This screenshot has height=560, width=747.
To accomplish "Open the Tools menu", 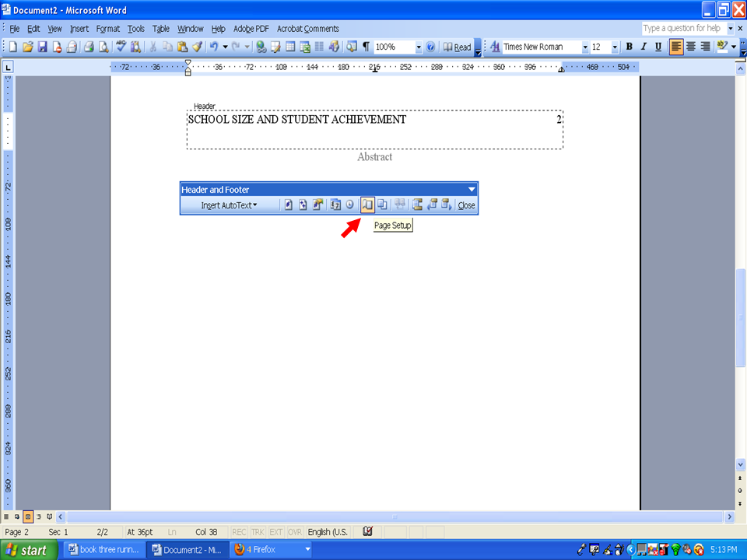I will (135, 29).
